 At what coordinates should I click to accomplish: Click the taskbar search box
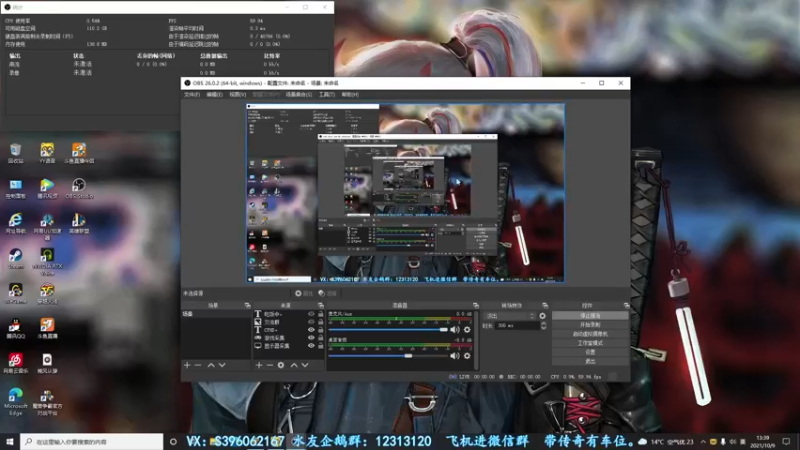coord(92,441)
